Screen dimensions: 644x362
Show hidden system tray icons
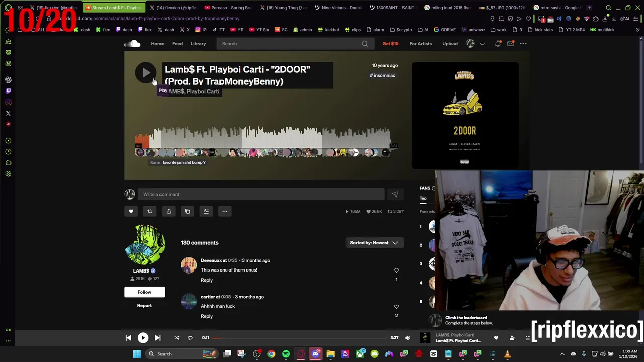(562, 354)
